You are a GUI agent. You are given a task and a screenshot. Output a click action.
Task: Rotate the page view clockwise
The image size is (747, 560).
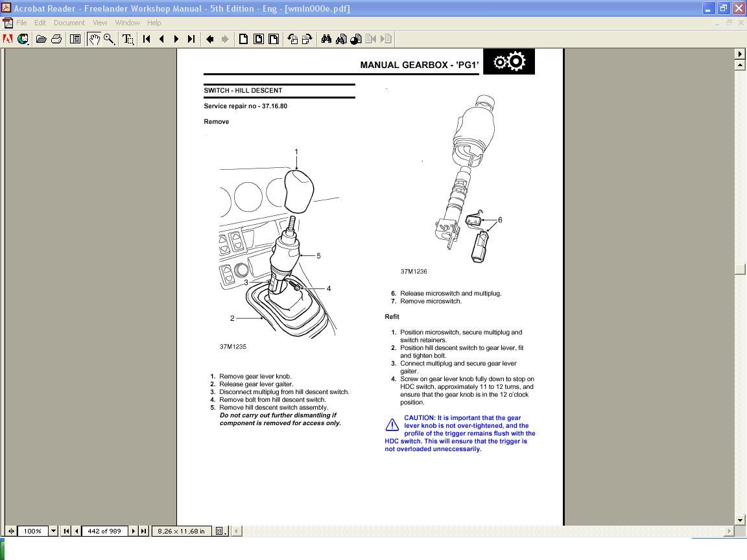coord(307,39)
